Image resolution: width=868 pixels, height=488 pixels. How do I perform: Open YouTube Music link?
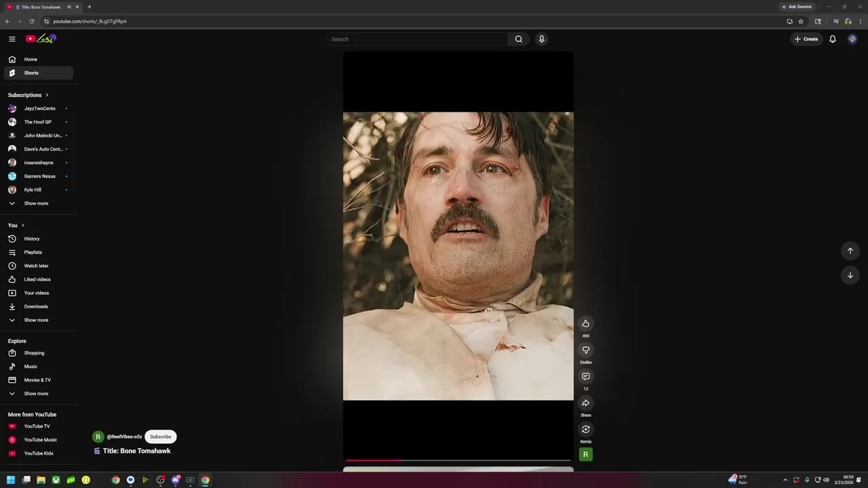[x=39, y=440]
